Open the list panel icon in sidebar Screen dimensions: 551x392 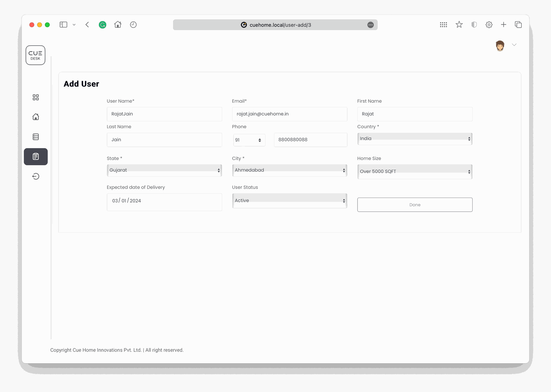tap(36, 137)
